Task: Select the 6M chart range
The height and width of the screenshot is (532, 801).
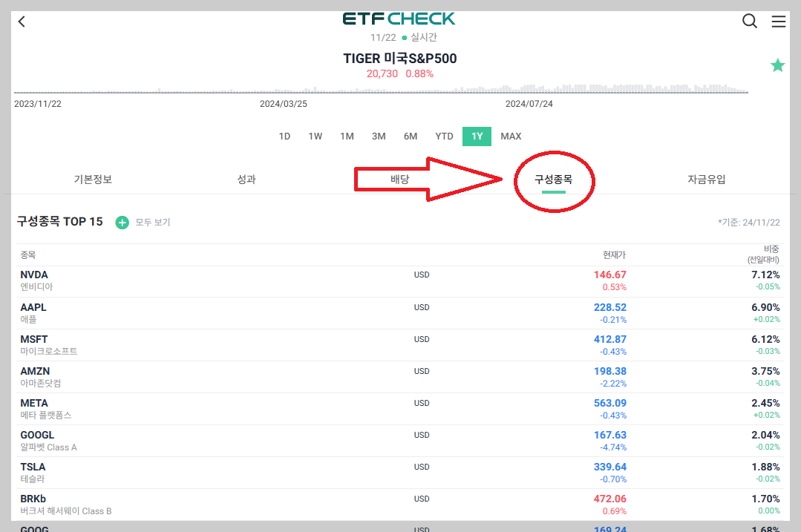Action: click(x=411, y=137)
